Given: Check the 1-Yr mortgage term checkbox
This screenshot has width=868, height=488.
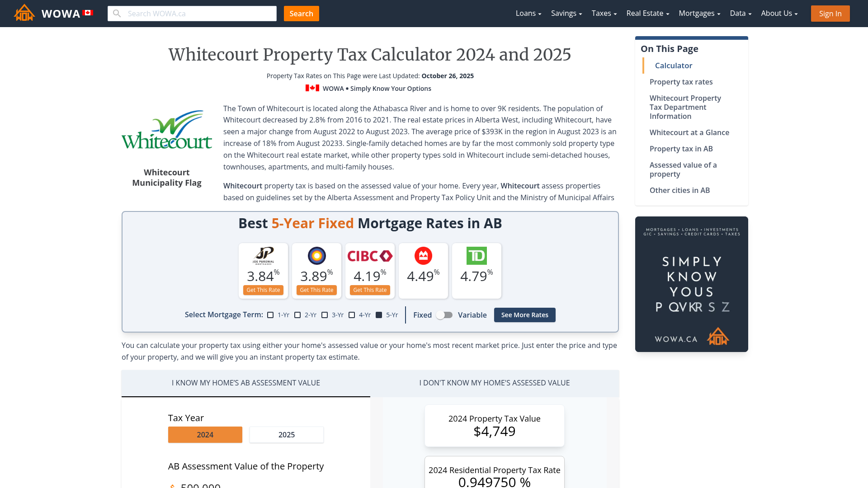Looking at the screenshot, I should tap(270, 315).
